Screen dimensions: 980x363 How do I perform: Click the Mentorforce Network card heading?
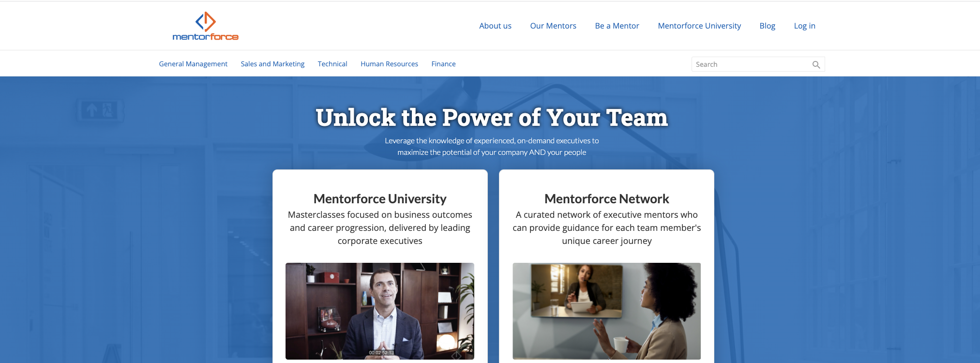(606, 199)
